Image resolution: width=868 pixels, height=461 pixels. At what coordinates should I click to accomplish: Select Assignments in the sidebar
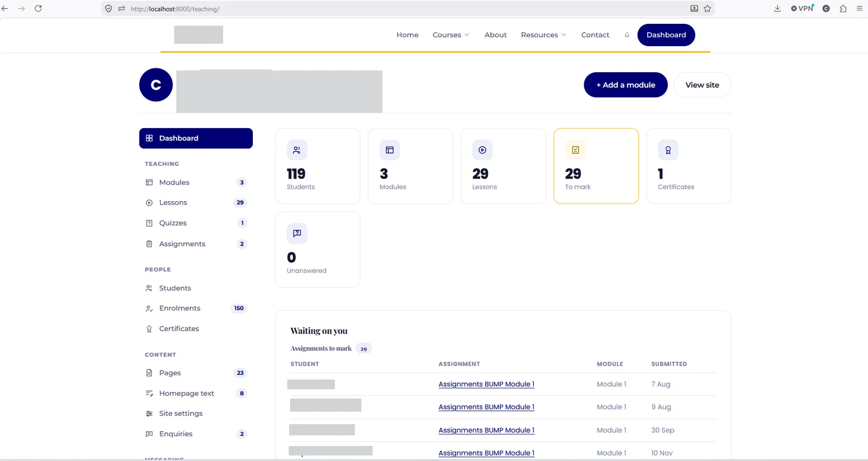pos(196,244)
